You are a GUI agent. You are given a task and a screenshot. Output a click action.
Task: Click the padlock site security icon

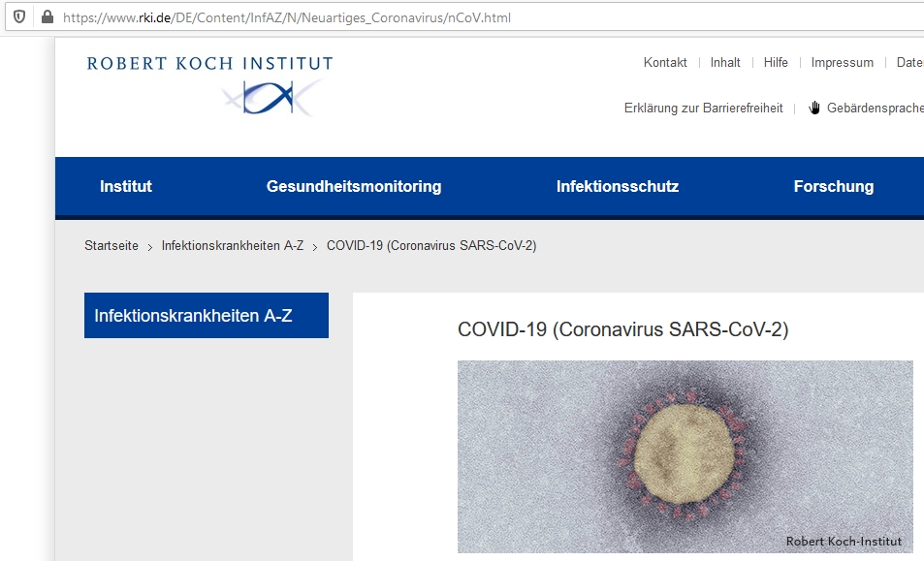48,17
